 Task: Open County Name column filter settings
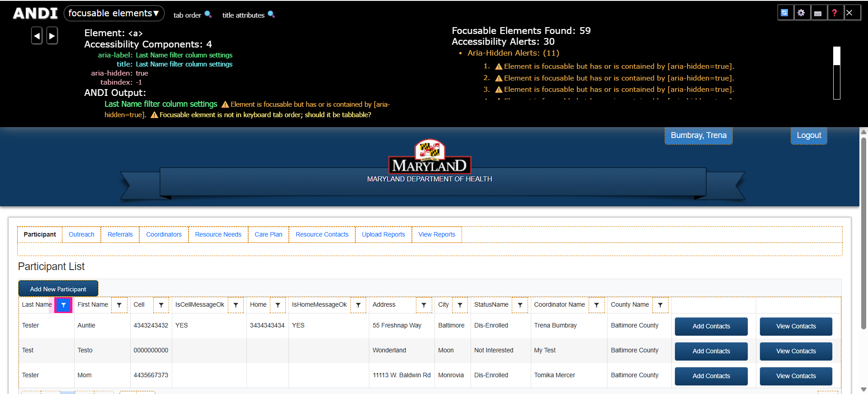[660, 305]
